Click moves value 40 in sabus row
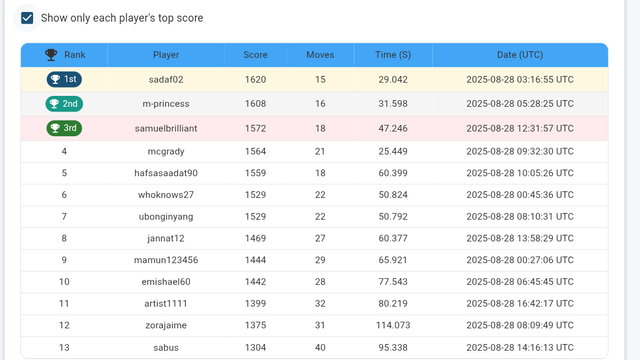This screenshot has height=360, width=640. click(x=320, y=348)
